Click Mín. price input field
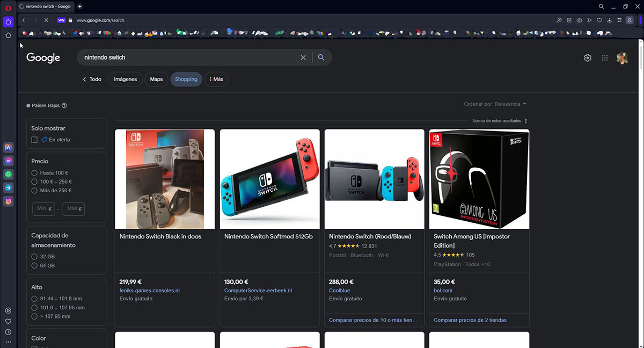This screenshot has height=348, width=644. pyautogui.click(x=43, y=209)
